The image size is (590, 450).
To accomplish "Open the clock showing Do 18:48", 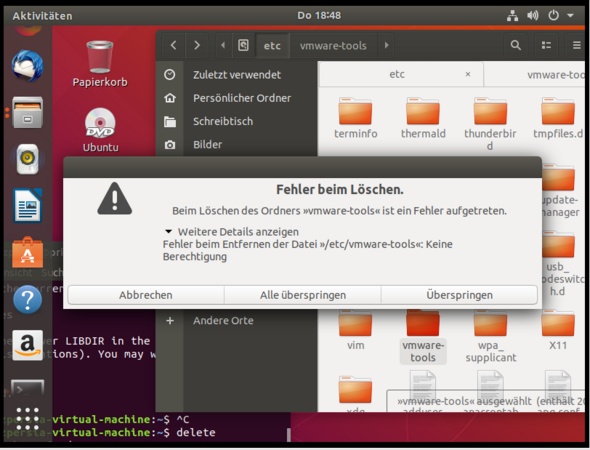I will 319,15.
